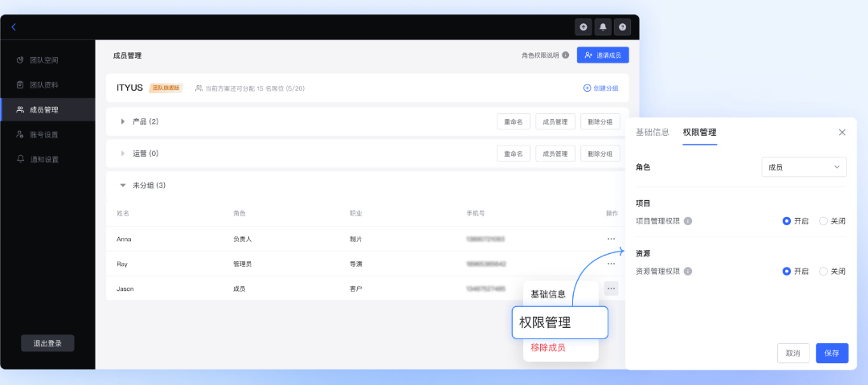Go back using the top-left arrow

pyautogui.click(x=14, y=27)
